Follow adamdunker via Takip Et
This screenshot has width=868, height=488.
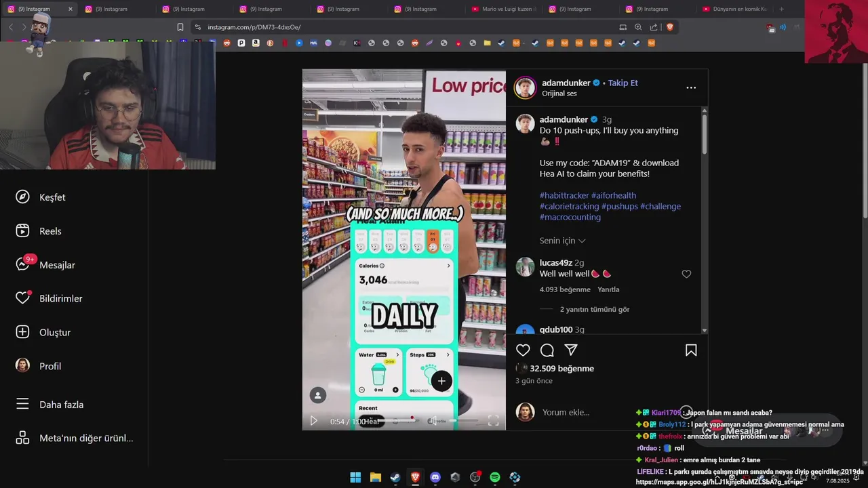623,83
